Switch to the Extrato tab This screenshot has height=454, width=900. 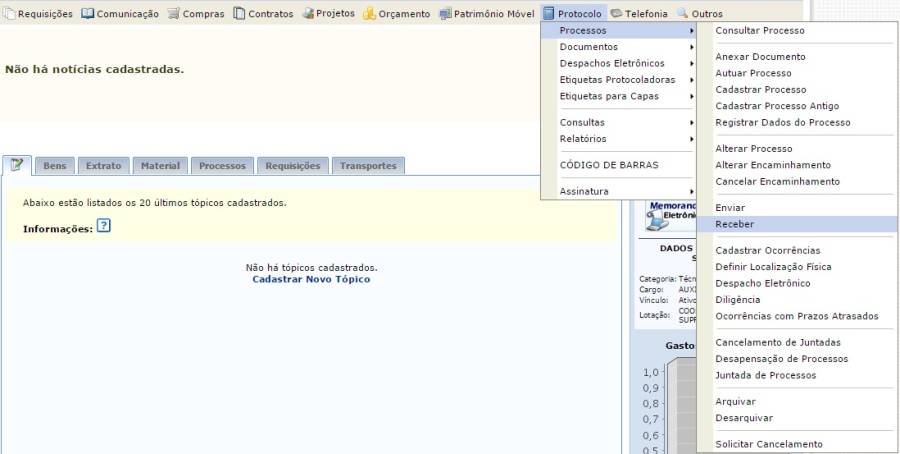(103, 166)
